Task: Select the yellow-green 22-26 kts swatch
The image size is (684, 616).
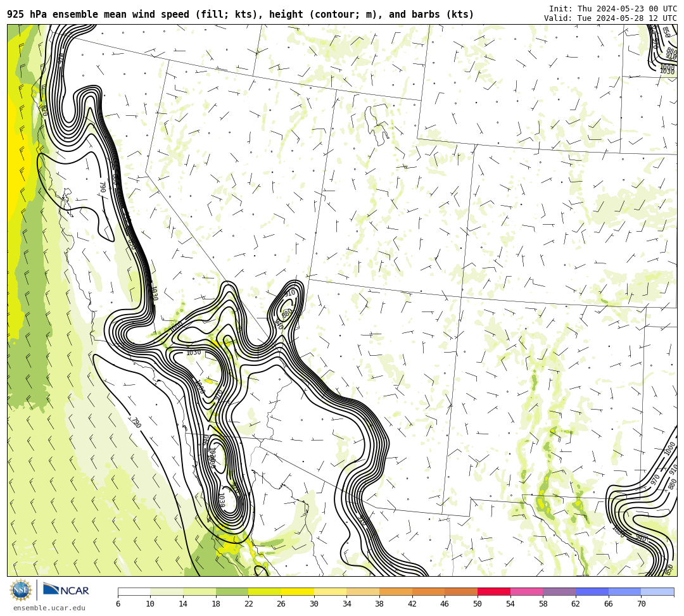Action: coord(265,591)
